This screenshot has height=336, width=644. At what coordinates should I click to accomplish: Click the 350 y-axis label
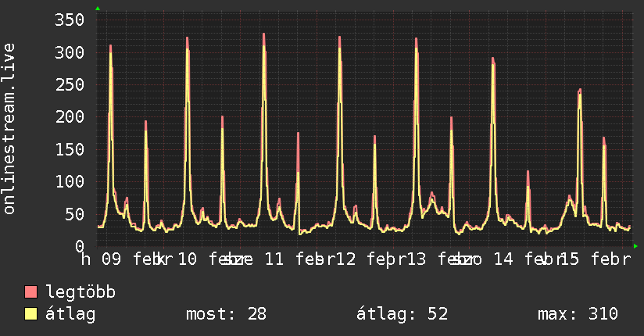(x=70, y=20)
